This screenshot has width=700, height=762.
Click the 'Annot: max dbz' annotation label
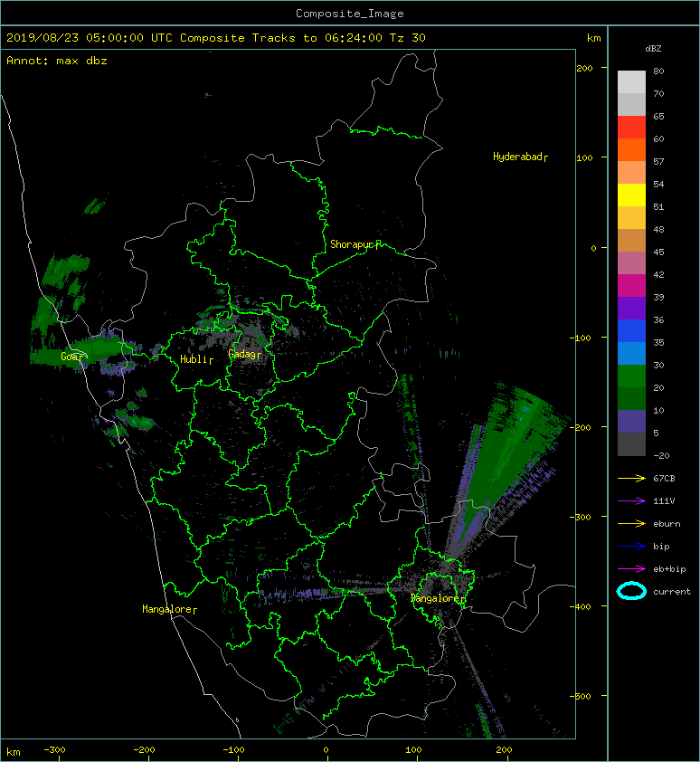tap(57, 61)
